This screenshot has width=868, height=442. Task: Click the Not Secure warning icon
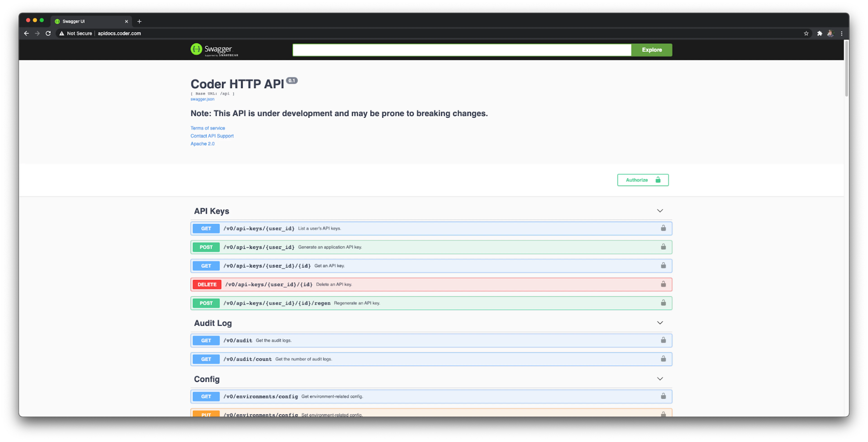62,33
